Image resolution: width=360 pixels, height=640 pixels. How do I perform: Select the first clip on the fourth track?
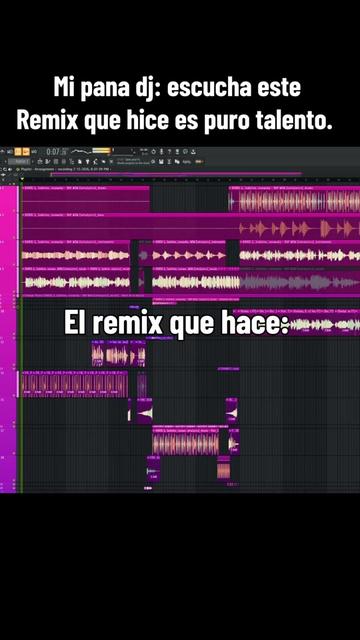[x=76, y=280]
